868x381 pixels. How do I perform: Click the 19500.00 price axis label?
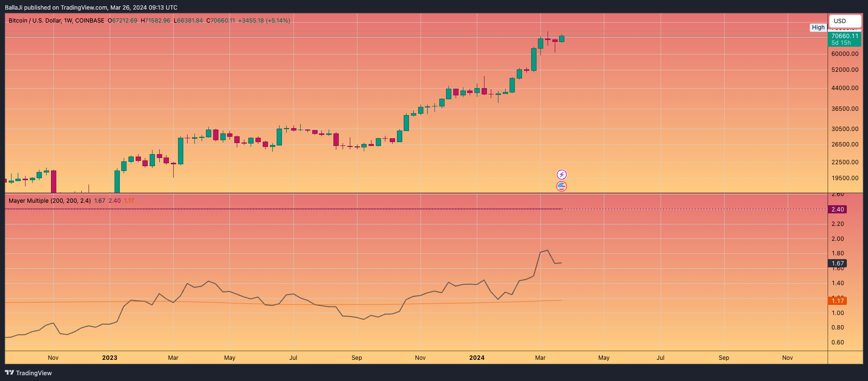click(844, 178)
